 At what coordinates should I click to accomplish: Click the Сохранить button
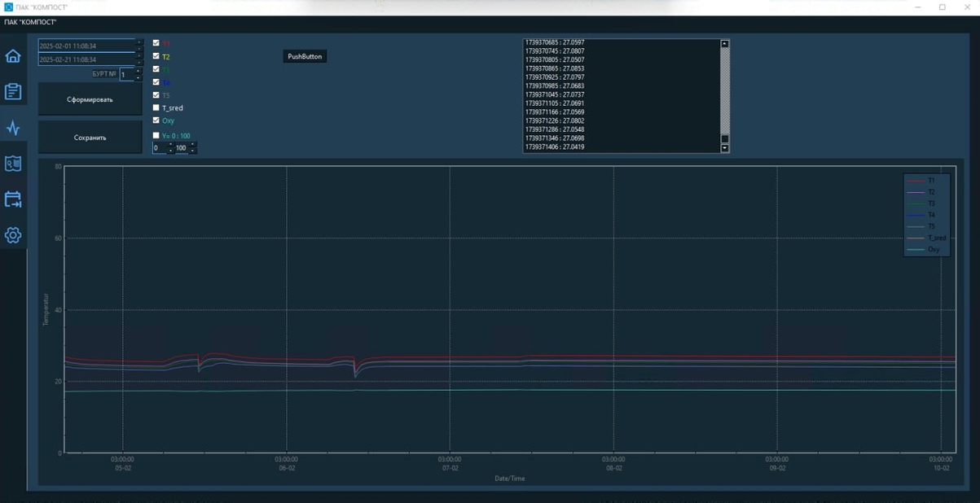(90, 138)
